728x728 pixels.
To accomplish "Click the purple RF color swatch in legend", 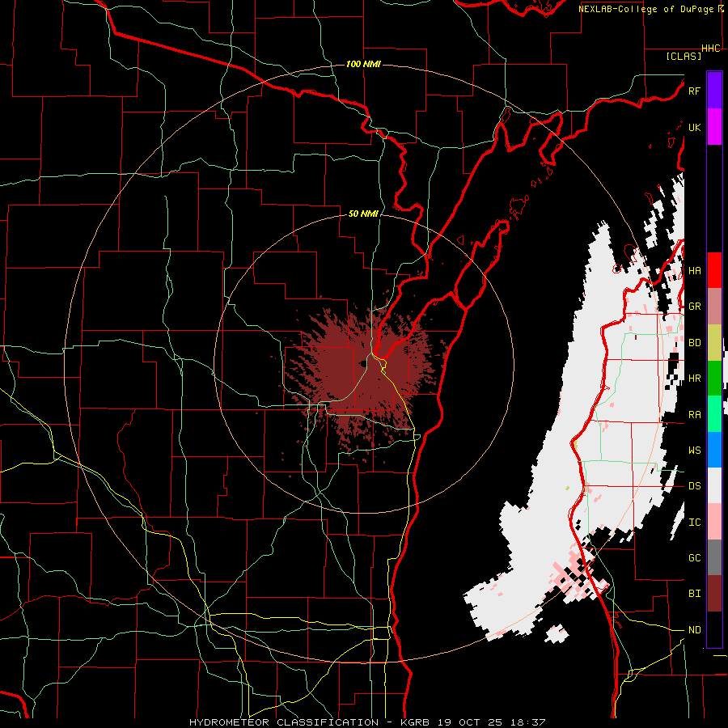I will pyautogui.click(x=714, y=91).
